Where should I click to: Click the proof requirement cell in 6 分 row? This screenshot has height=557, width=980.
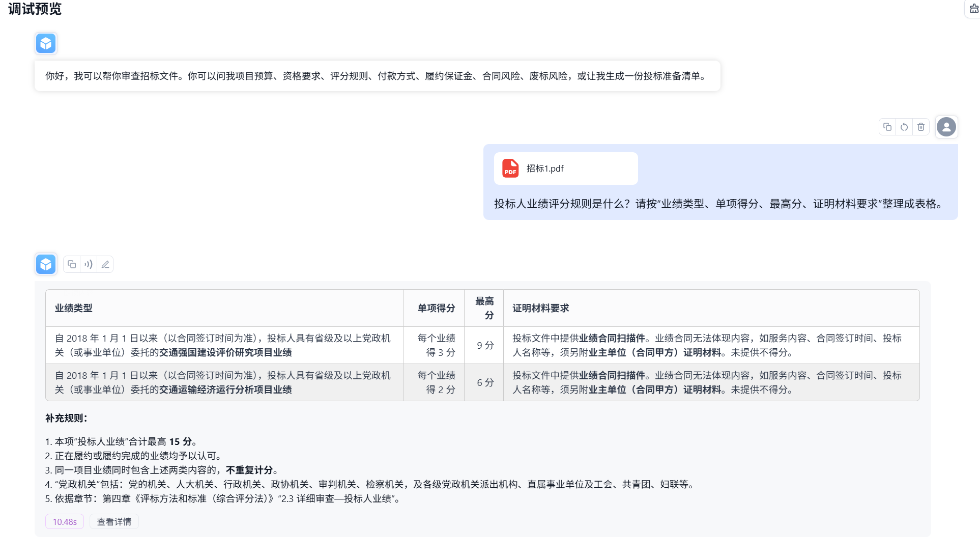(x=711, y=382)
